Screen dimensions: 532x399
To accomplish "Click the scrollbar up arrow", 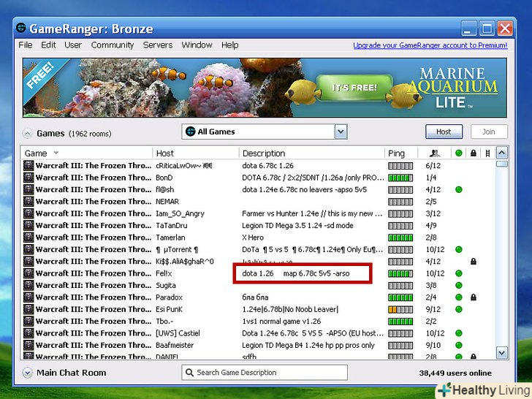I will tap(501, 153).
